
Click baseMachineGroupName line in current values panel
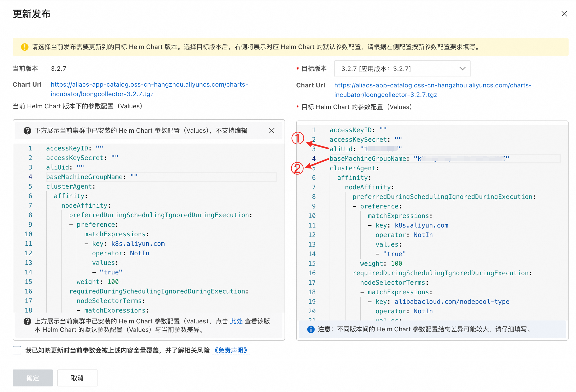point(85,177)
